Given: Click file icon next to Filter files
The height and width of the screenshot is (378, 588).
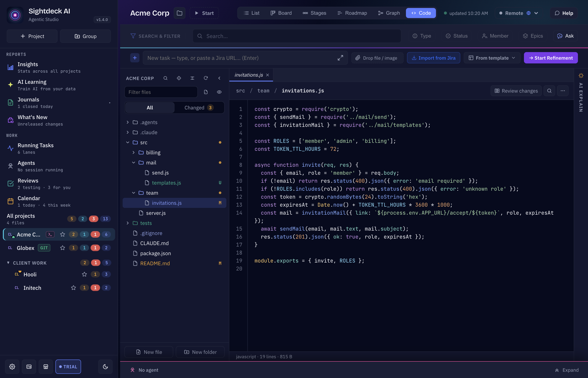Looking at the screenshot, I should click(x=206, y=92).
